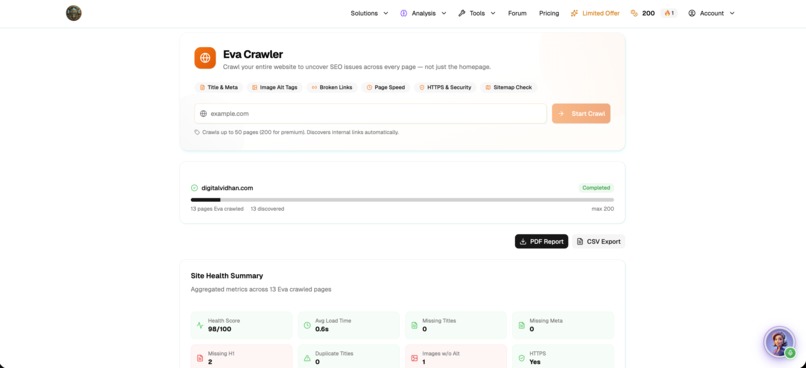
Task: Click the HTTPS Yes value
Action: (535, 362)
